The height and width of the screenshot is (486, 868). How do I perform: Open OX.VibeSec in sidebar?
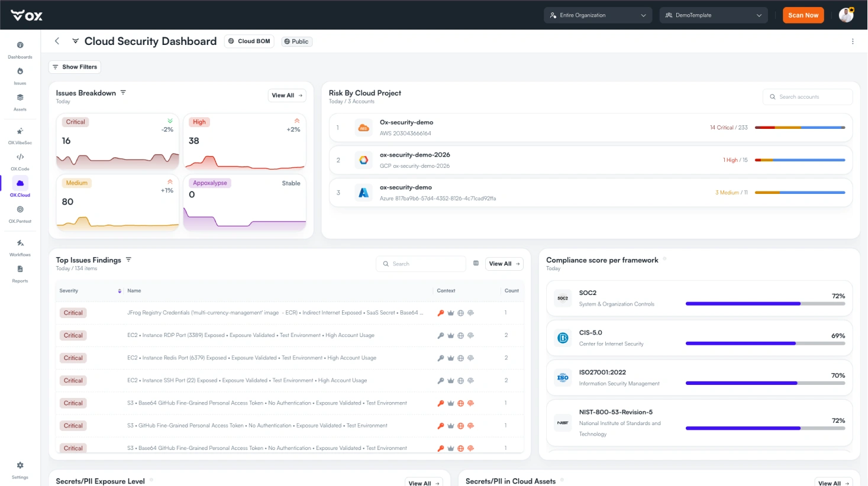click(x=20, y=135)
